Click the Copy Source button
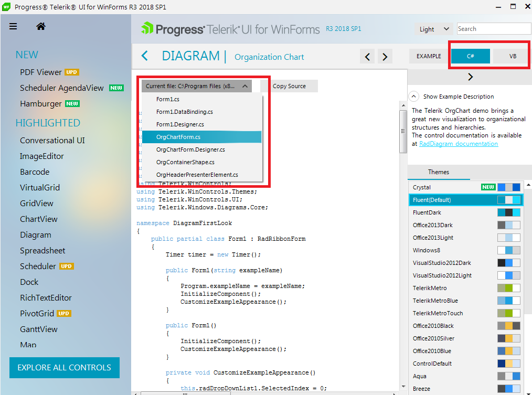Viewport: 532px width, 395px height. click(289, 86)
